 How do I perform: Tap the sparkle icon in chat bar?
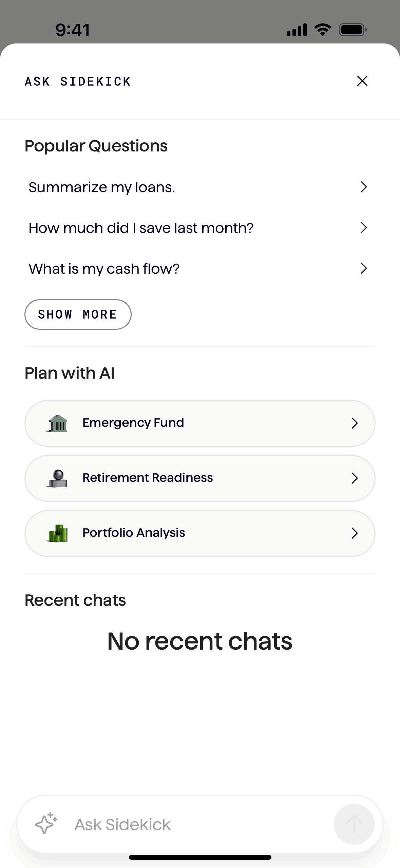tap(46, 823)
